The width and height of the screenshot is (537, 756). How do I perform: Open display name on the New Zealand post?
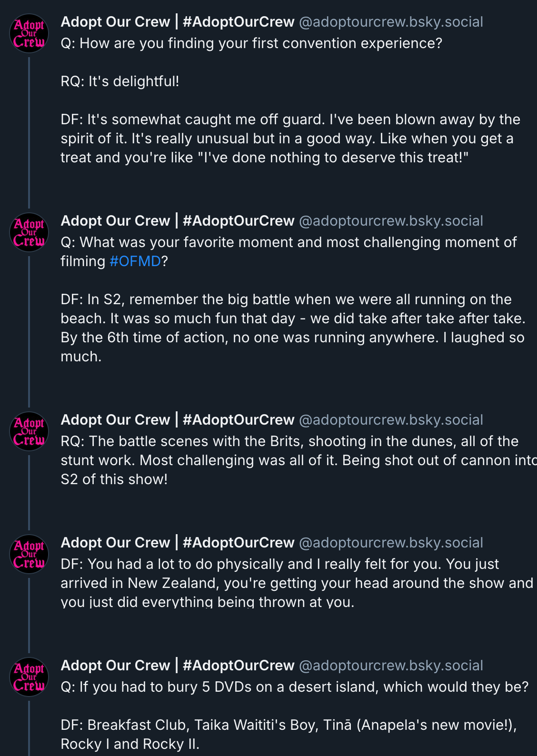pyautogui.click(x=177, y=543)
